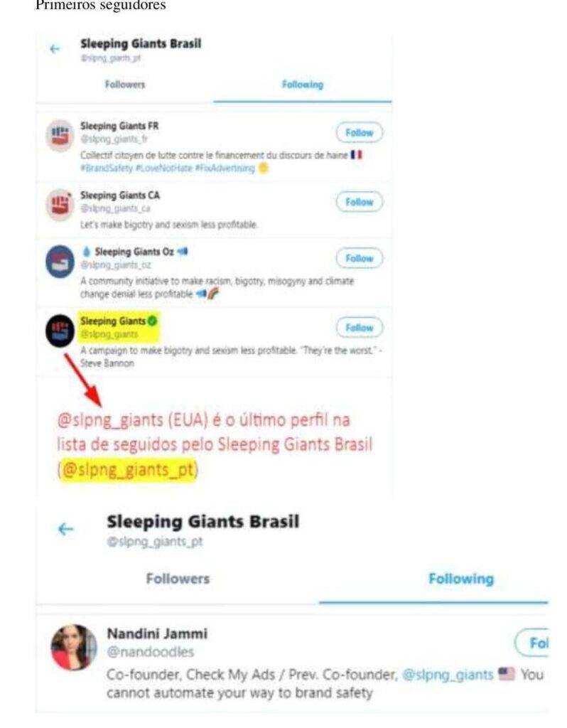
Task: Open Sleeping Giants CA profile avatar
Action: pos(60,205)
